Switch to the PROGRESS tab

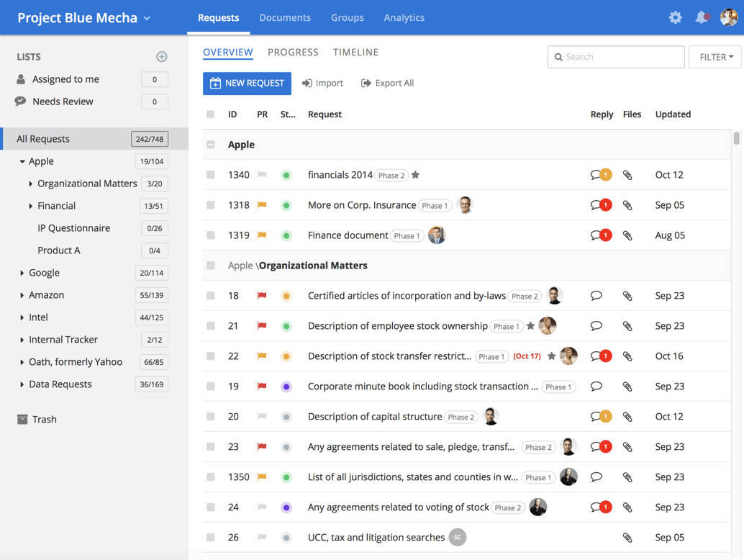(293, 52)
